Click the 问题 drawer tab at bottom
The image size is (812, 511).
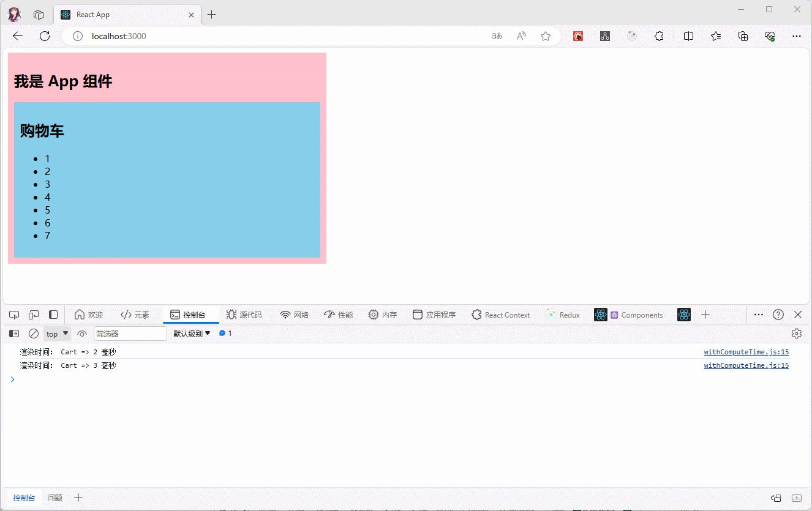click(55, 498)
